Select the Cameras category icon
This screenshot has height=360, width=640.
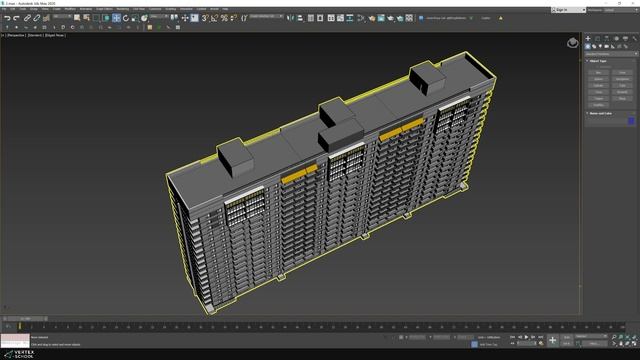(607, 47)
